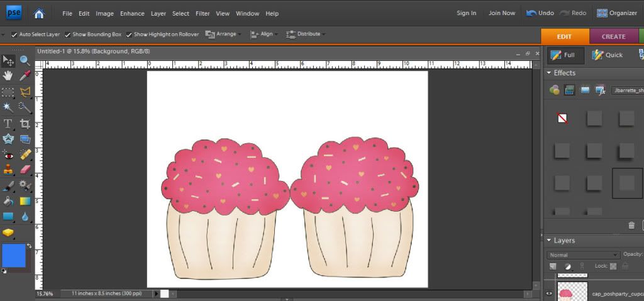The height and width of the screenshot is (301, 644).
Task: Select the Smart Brush tool
Action: point(25,185)
